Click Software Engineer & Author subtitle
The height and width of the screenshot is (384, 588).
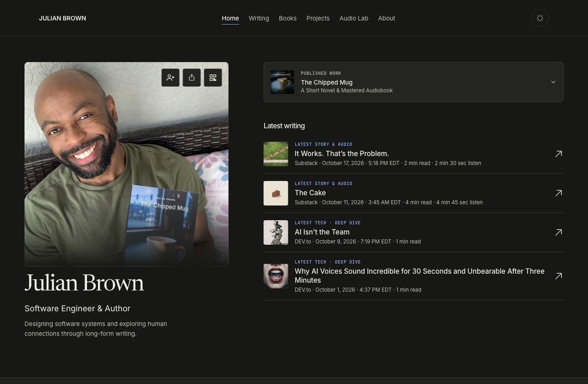(78, 308)
